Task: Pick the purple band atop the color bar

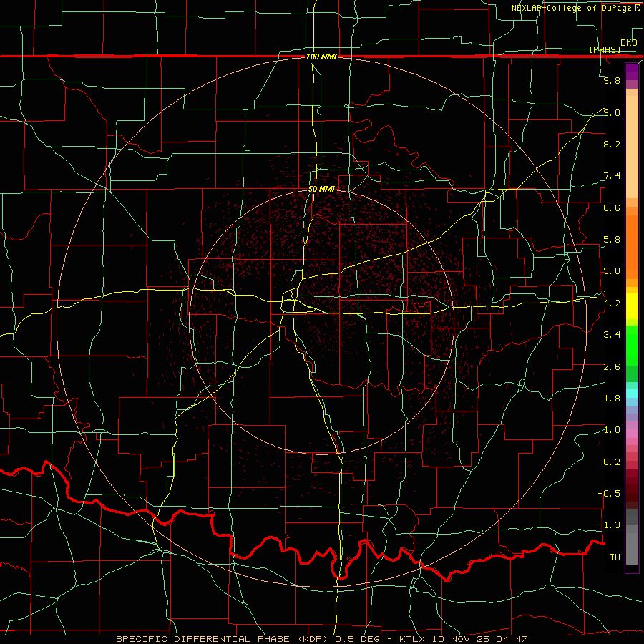Action: [x=632, y=72]
